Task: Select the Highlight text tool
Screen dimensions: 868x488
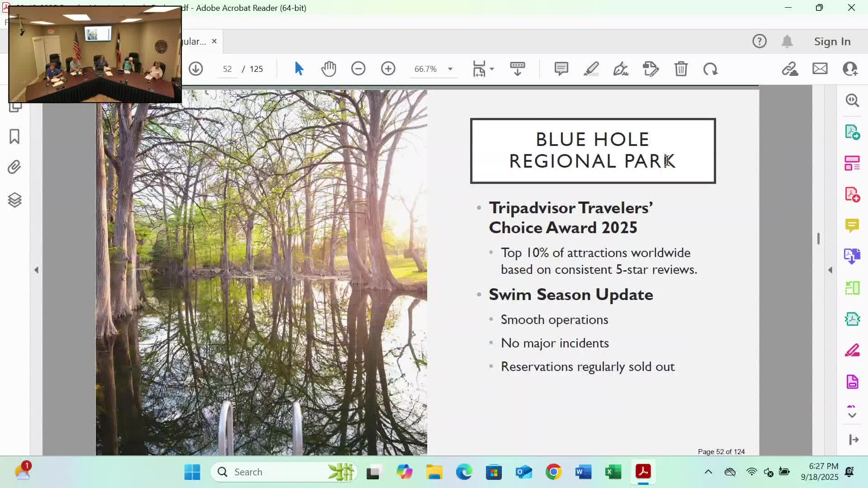Action: pos(591,69)
